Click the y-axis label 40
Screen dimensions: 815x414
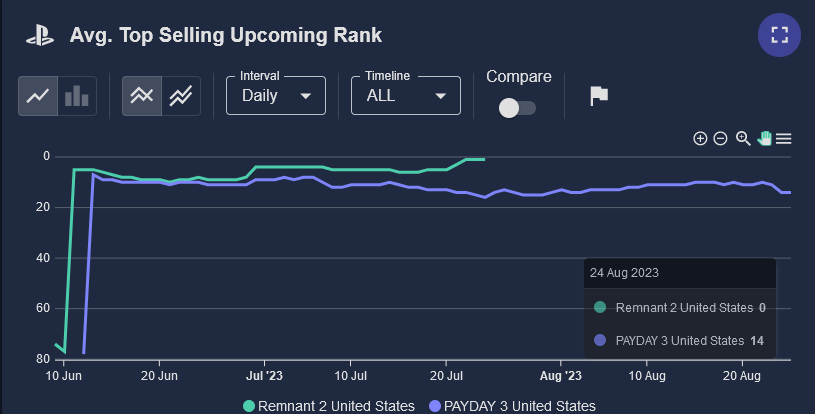tap(43, 258)
